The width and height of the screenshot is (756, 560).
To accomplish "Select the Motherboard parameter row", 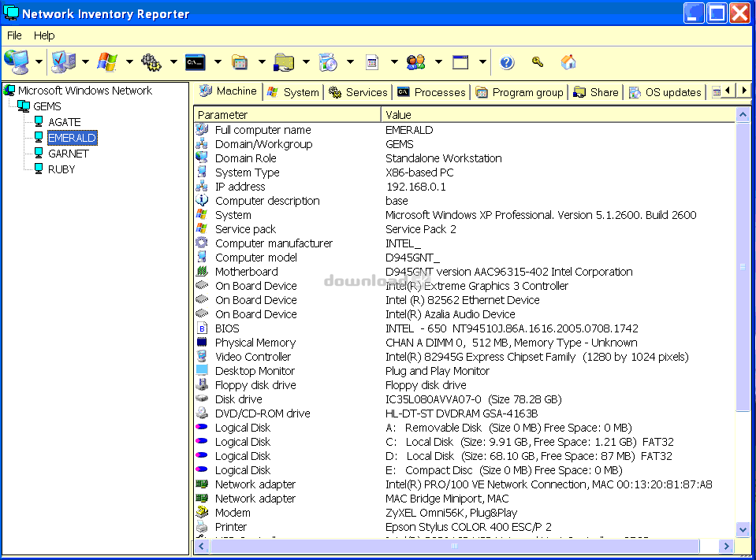I will tap(465, 272).
